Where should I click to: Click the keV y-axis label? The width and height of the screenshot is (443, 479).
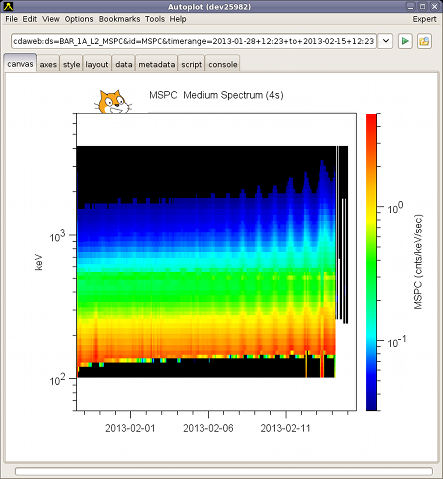(x=39, y=262)
